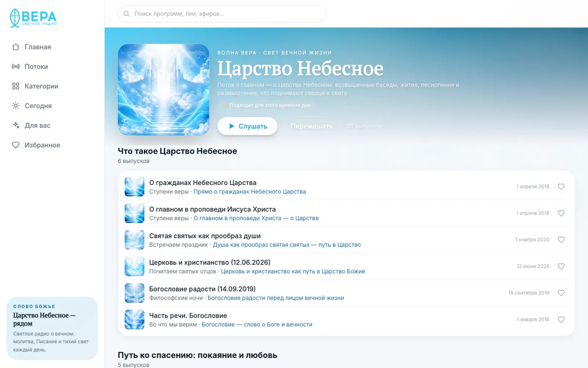
Task: Click thumbnail of 'Святая святых как прообраз души'
Action: 135,240
